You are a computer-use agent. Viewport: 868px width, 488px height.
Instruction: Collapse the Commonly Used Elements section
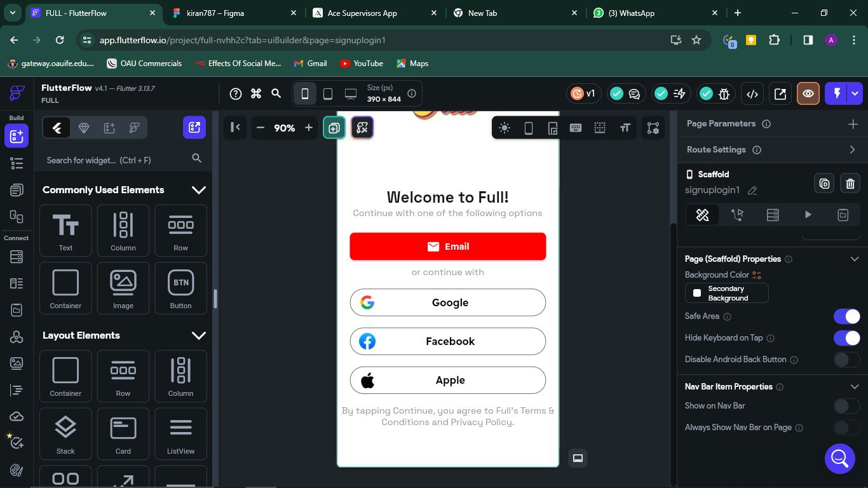198,190
